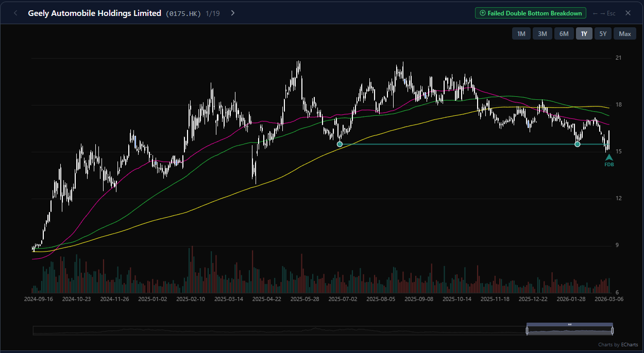644x353 pixels.
Task: Open the 6M timeframe tab
Action: [564, 33]
